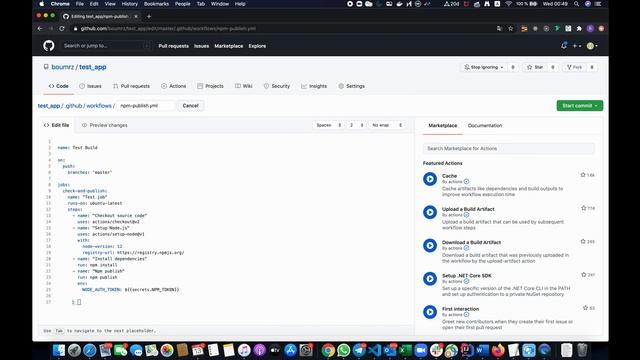
Task: Open a new browser tab
Action: [x=149, y=16]
